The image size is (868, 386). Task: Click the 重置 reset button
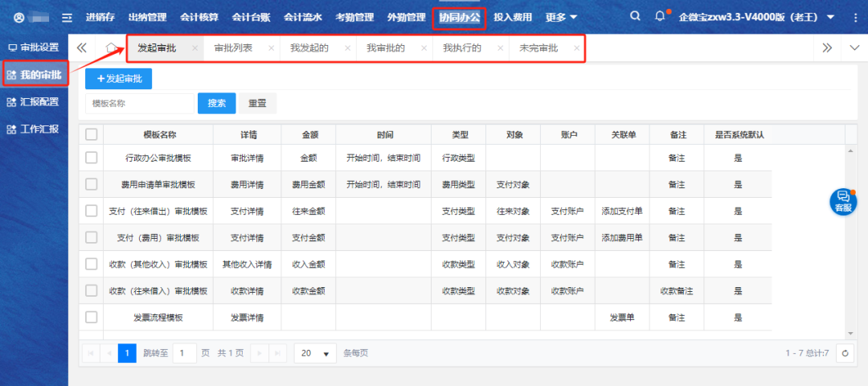click(x=257, y=103)
